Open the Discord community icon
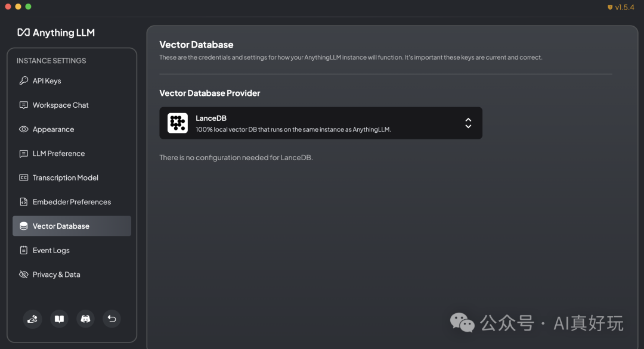This screenshot has width=644, height=349. click(85, 319)
